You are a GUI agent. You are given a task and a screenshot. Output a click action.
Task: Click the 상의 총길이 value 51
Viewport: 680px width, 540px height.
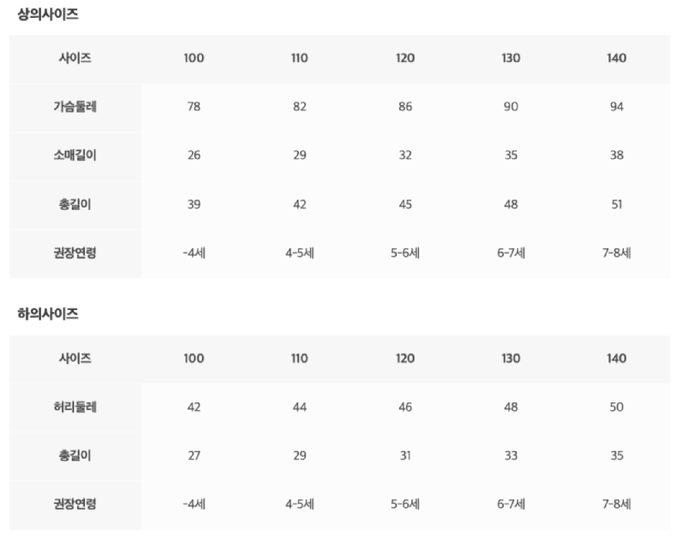click(x=616, y=205)
